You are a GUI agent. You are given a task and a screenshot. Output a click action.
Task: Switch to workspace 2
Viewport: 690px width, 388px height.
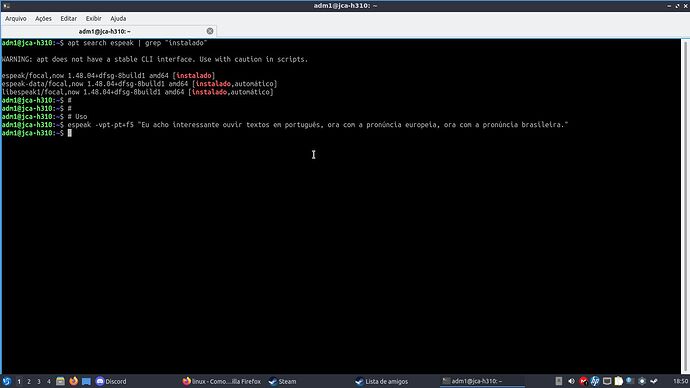[x=29, y=381]
